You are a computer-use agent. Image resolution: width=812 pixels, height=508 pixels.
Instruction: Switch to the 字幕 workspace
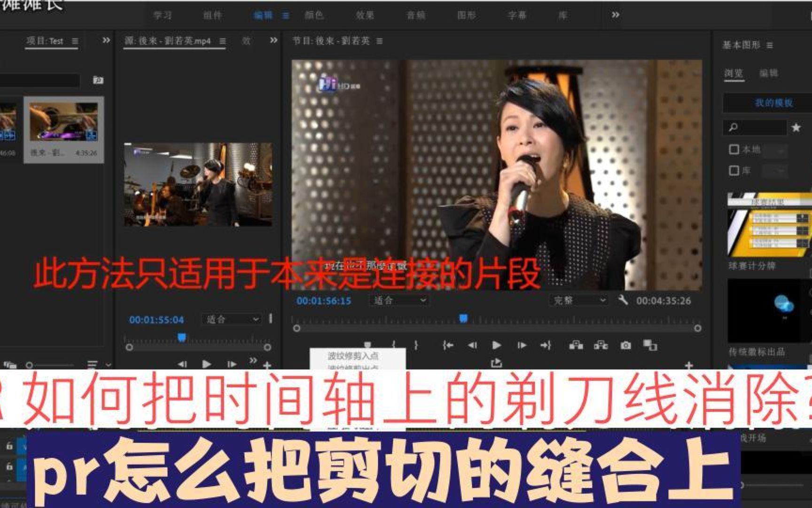point(517,16)
